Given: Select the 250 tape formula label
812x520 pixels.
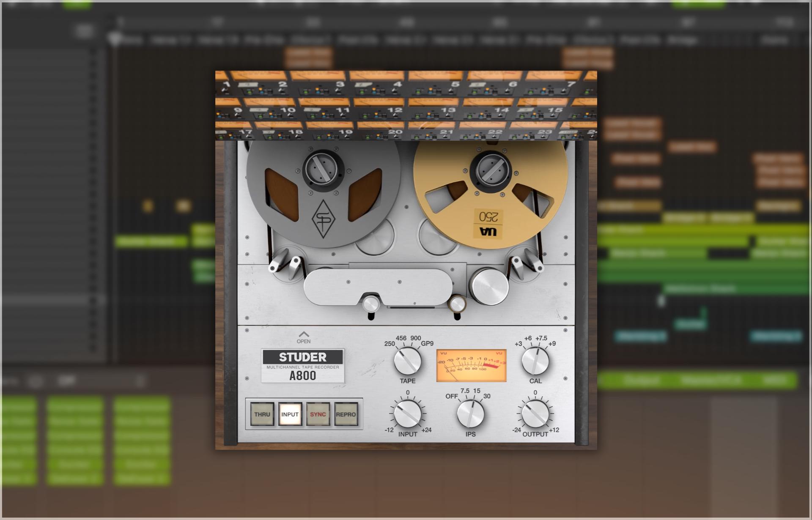Looking at the screenshot, I should (390, 344).
